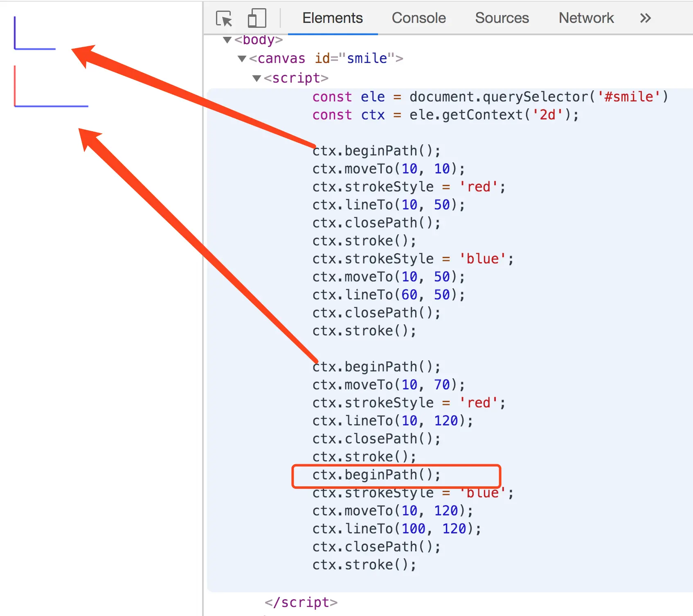This screenshot has width=693, height=616.
Task: Open the Console tab
Action: pyautogui.click(x=419, y=18)
